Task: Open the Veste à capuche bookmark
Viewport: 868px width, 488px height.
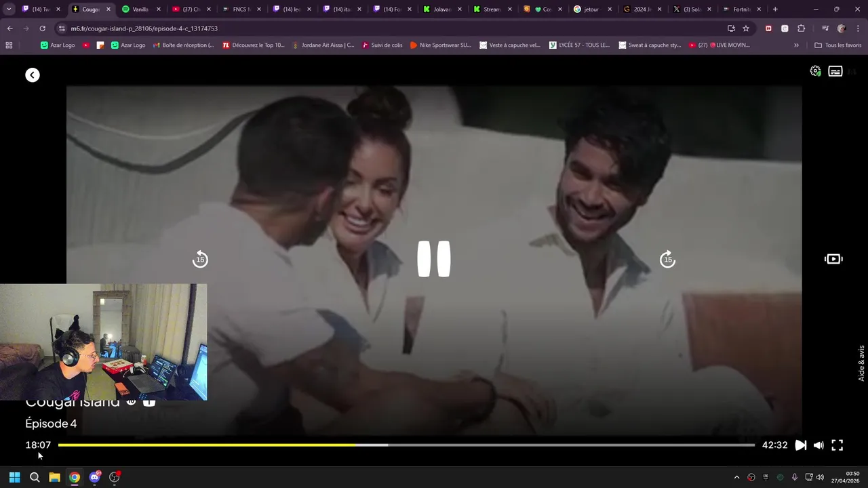Action: pyautogui.click(x=510, y=45)
